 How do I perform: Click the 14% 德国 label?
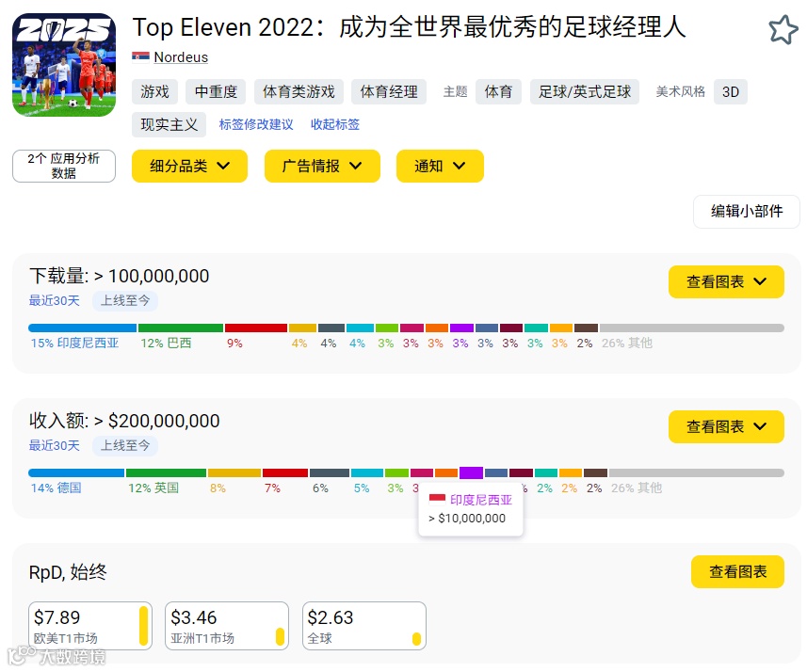click(56, 488)
